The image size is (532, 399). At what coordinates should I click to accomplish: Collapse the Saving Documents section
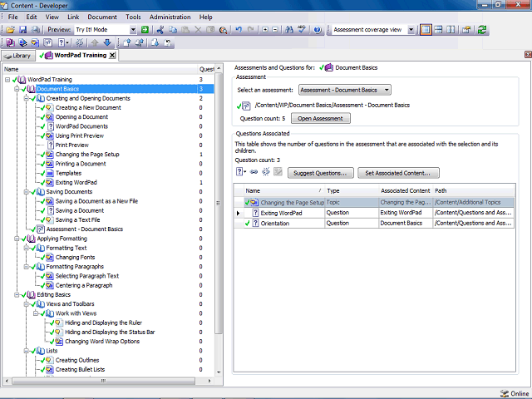(x=26, y=192)
